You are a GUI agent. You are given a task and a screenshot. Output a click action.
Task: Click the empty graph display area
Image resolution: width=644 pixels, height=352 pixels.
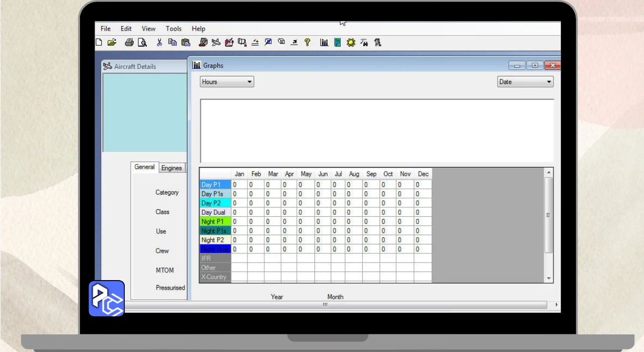pos(377,131)
